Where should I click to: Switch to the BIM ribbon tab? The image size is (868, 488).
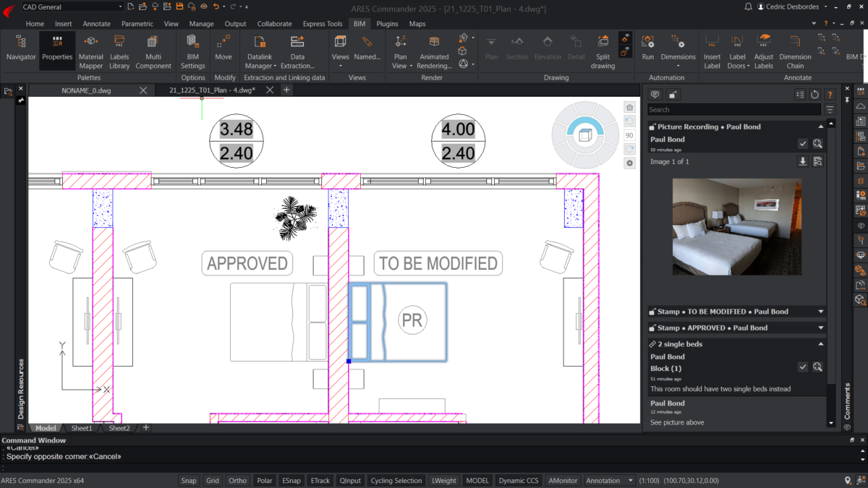click(x=359, y=23)
